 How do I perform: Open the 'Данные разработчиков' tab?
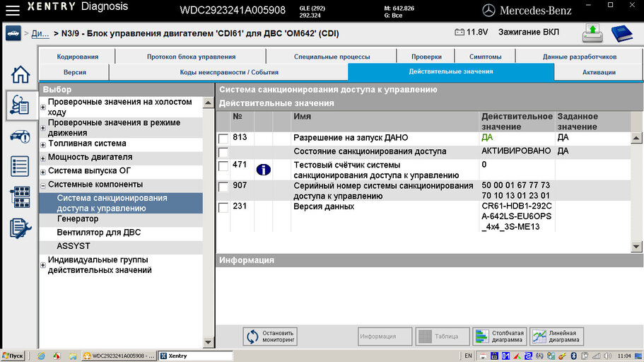tap(579, 57)
